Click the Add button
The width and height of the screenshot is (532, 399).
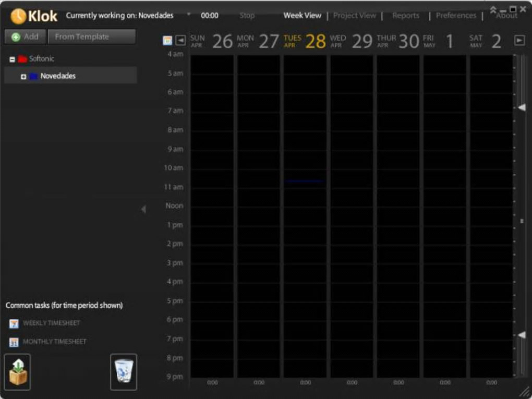25,37
